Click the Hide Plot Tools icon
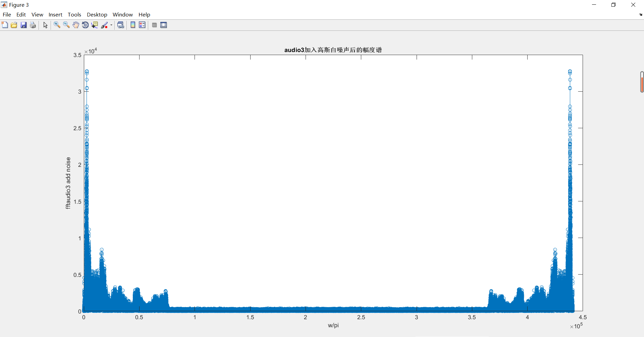This screenshot has width=644, height=337. point(154,25)
